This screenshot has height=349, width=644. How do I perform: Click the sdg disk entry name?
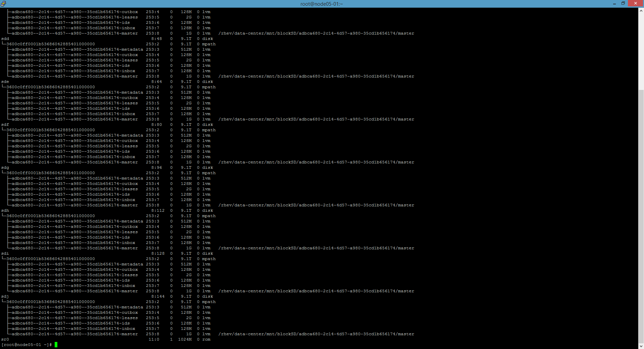coord(5,167)
